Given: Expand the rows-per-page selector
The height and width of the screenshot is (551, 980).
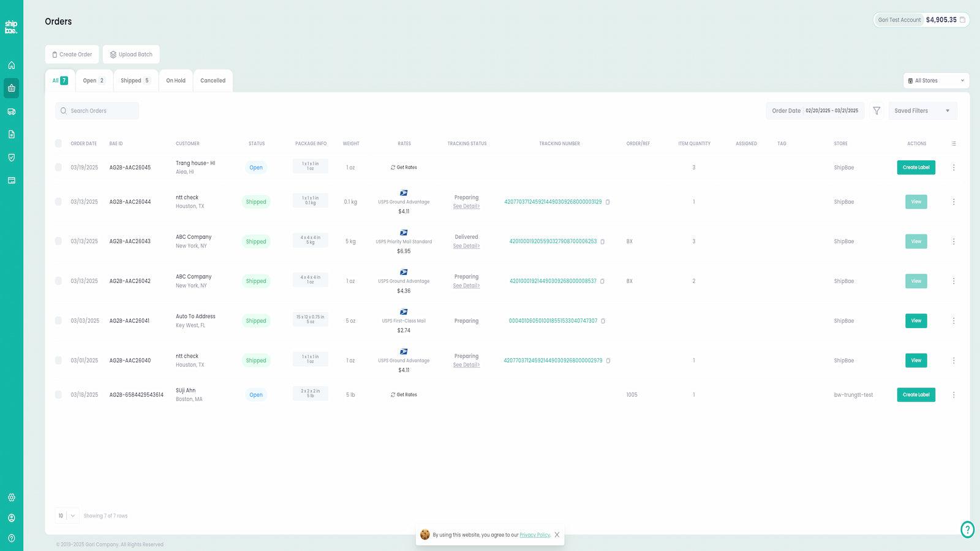Looking at the screenshot, I should pyautogui.click(x=67, y=515).
